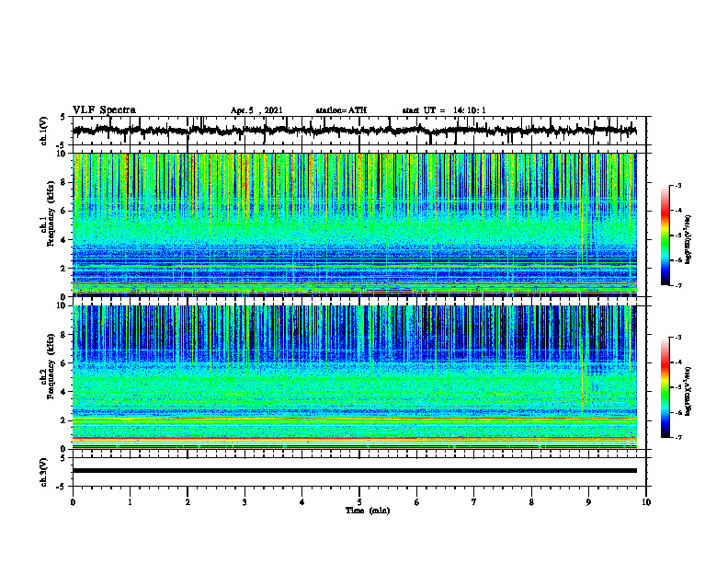The width and height of the screenshot is (728, 563).
Task: Click the time-axis tick label "3"
Action: (245, 502)
